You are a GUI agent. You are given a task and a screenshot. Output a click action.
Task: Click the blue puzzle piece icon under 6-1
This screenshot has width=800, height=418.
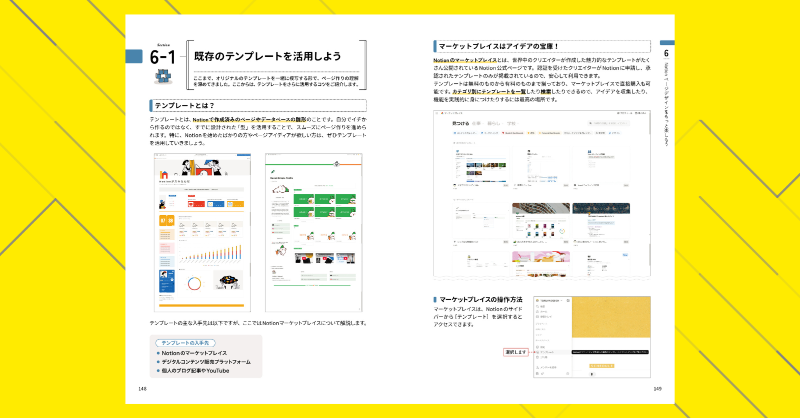click(x=163, y=77)
